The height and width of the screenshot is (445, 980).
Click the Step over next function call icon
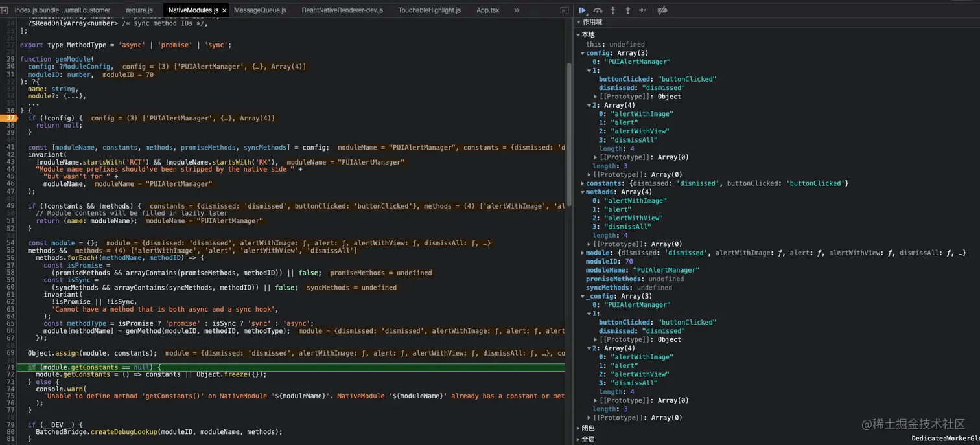pos(598,10)
